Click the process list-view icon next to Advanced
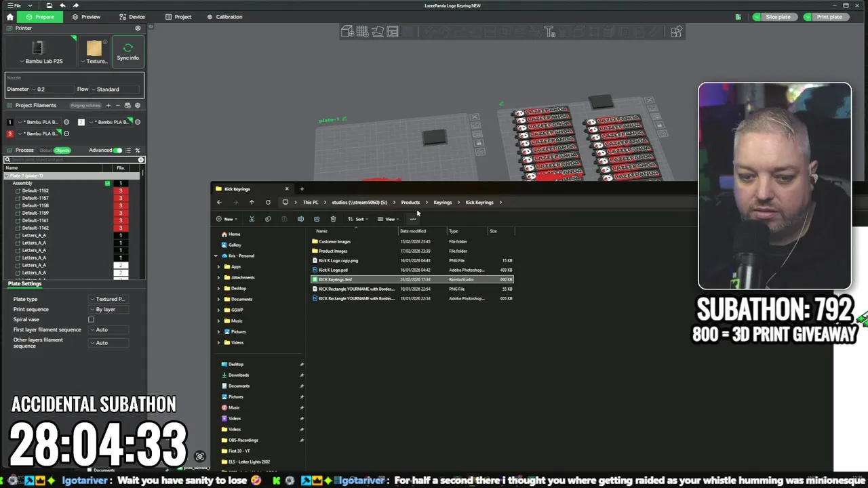The width and height of the screenshot is (868, 488). (x=128, y=150)
